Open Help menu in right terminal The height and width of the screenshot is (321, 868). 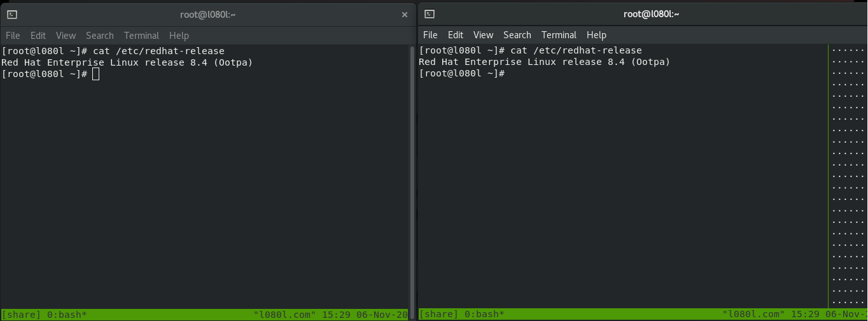click(596, 35)
